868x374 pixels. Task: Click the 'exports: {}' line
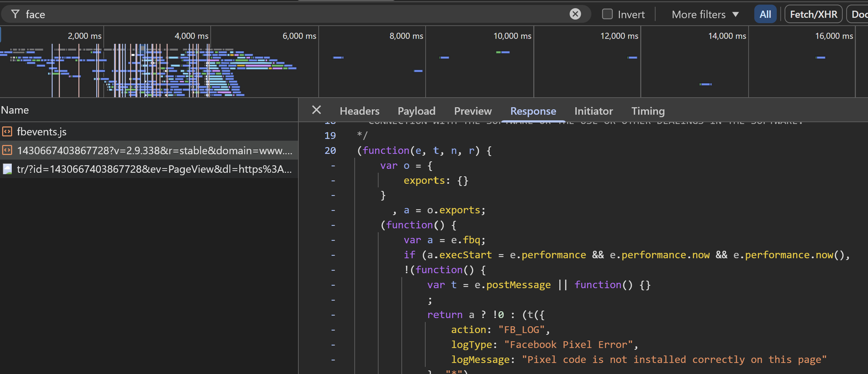click(x=436, y=181)
